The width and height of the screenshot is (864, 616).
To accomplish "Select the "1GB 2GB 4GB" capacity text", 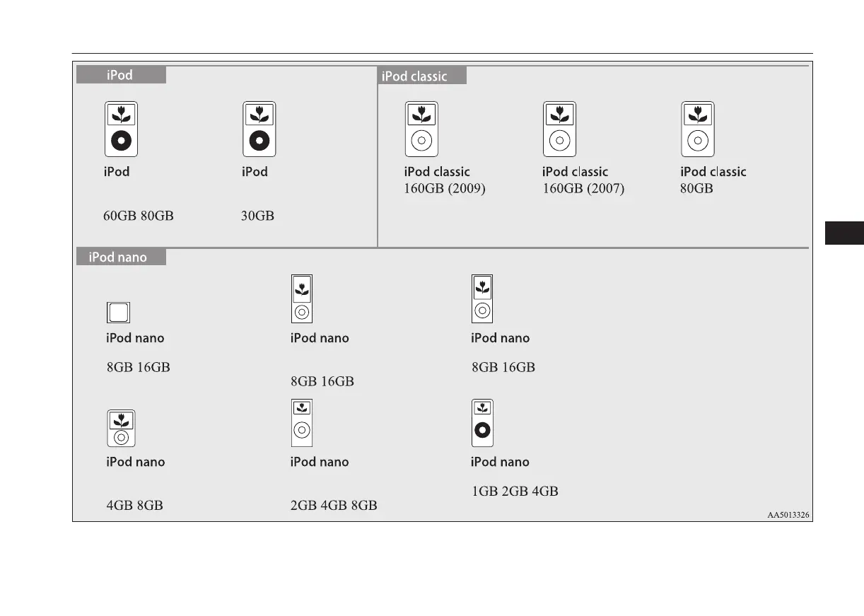I will tap(515, 491).
